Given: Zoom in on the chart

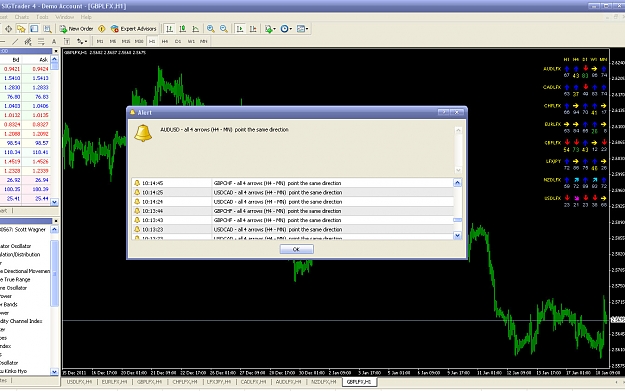Looking at the screenshot, I should tap(210, 29).
